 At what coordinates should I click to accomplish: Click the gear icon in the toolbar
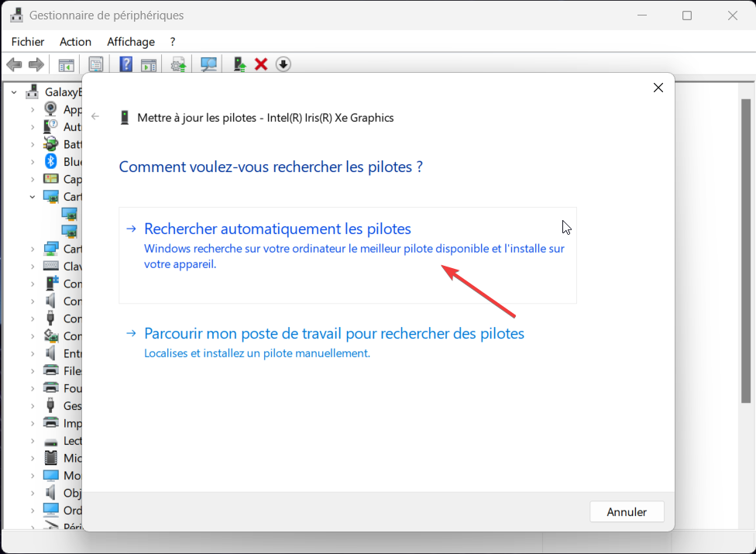(x=178, y=64)
